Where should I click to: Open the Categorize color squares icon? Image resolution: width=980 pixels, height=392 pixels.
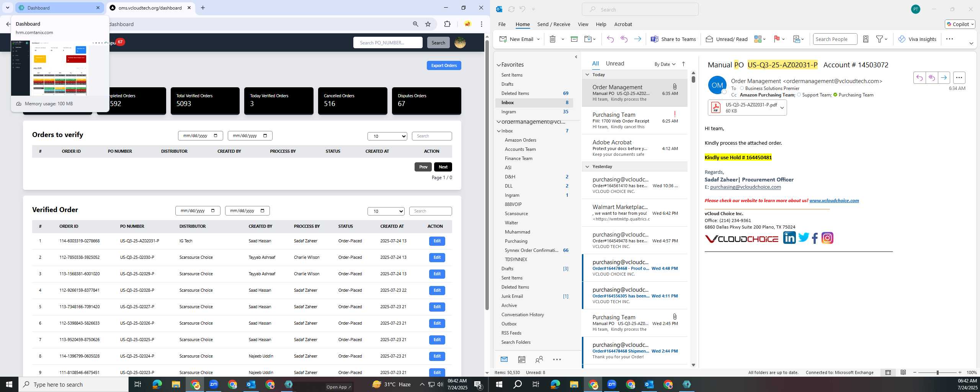[x=758, y=39]
